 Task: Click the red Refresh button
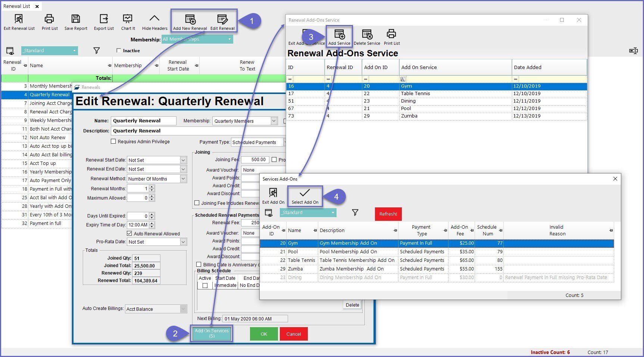click(x=388, y=214)
